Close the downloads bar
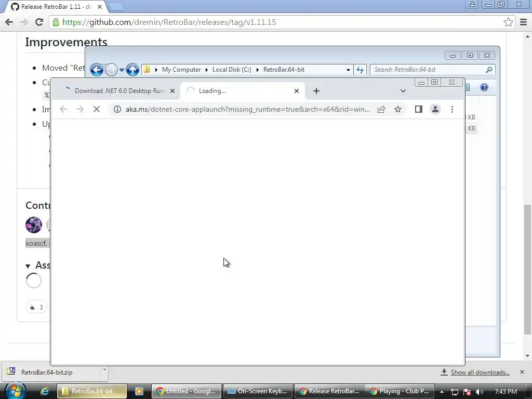 pyautogui.click(x=522, y=372)
